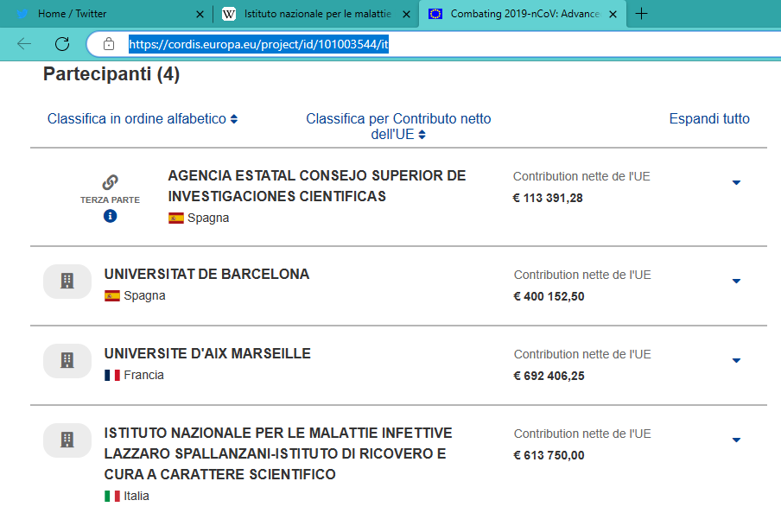Click the Terza Parte chain link icon
This screenshot has width=781, height=532.
(x=110, y=182)
